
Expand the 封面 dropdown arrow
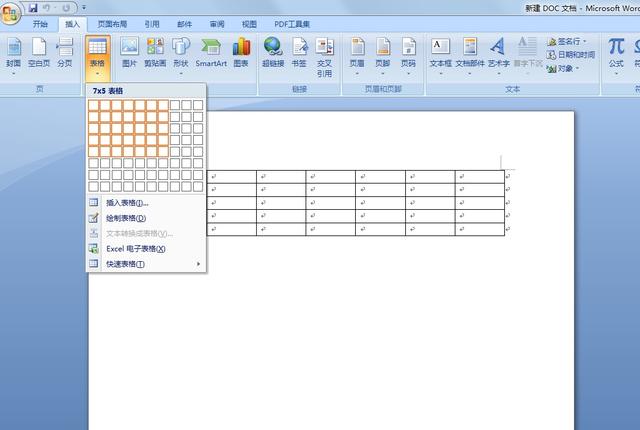pos(13,74)
